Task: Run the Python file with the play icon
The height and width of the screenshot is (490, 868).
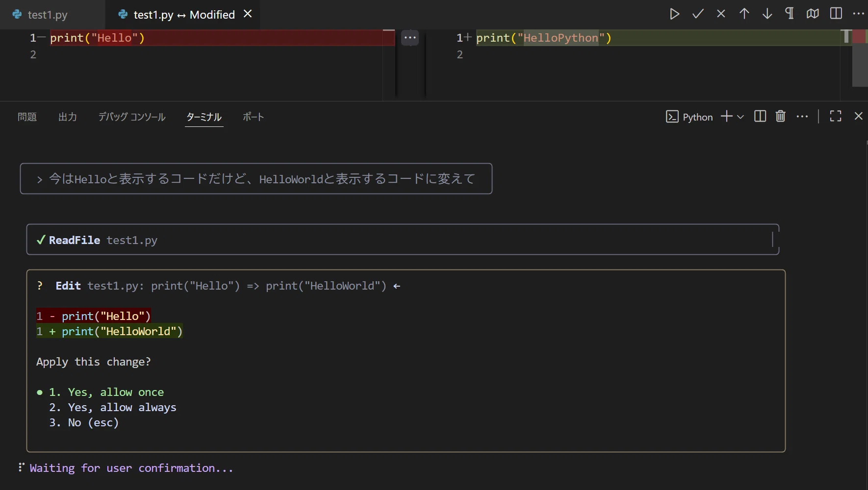Action: coord(675,14)
